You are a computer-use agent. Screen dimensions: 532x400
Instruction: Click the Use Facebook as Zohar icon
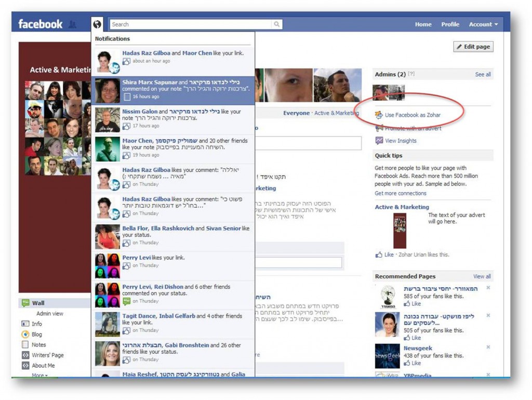(379, 115)
